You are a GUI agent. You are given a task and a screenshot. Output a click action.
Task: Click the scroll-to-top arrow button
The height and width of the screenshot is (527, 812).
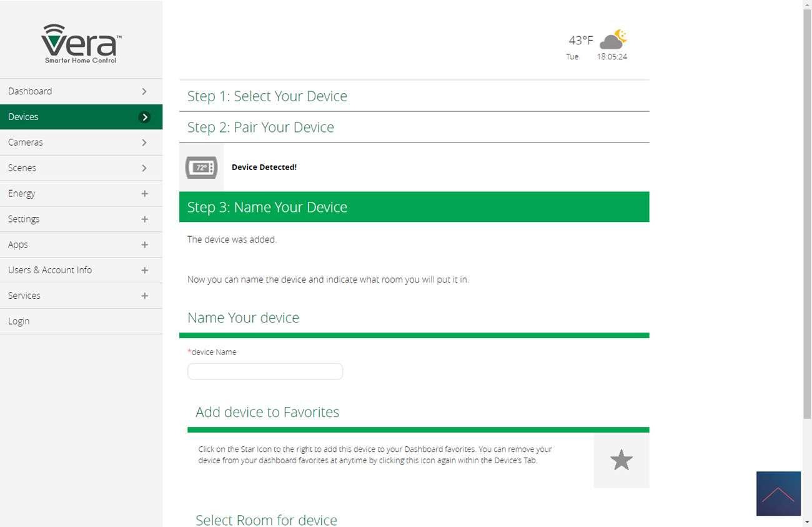(x=778, y=493)
